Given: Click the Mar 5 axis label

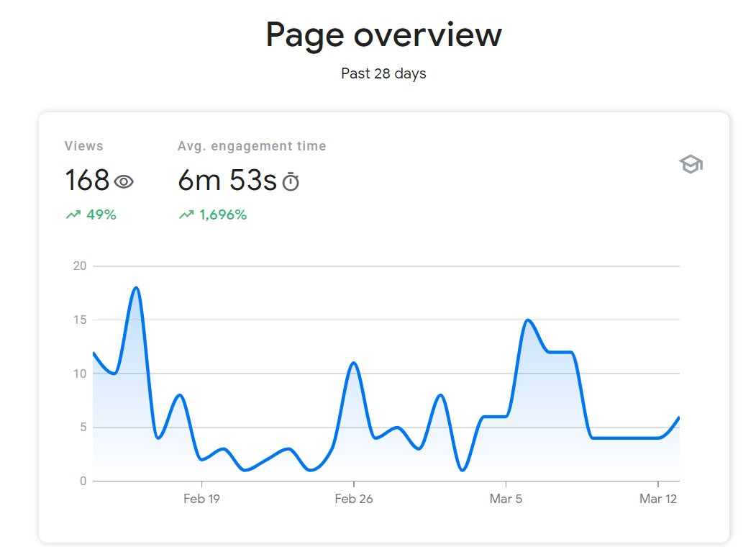Looking at the screenshot, I should 506,499.
